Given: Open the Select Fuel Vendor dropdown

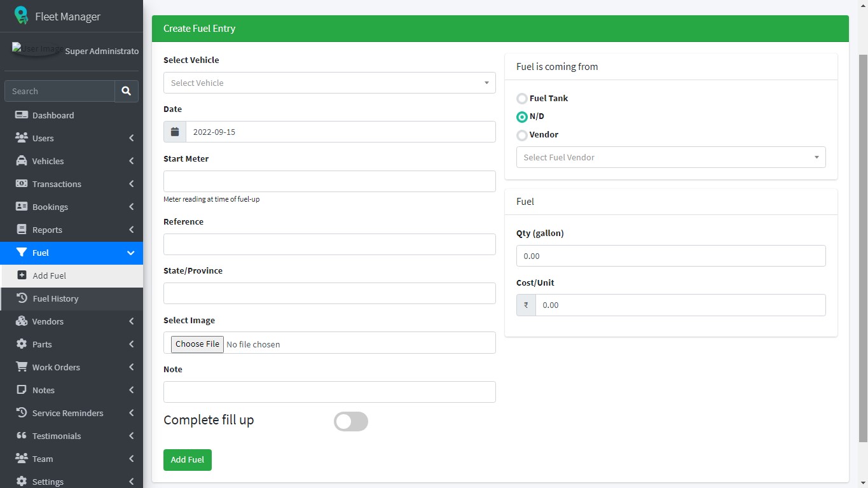Looking at the screenshot, I should tap(671, 157).
